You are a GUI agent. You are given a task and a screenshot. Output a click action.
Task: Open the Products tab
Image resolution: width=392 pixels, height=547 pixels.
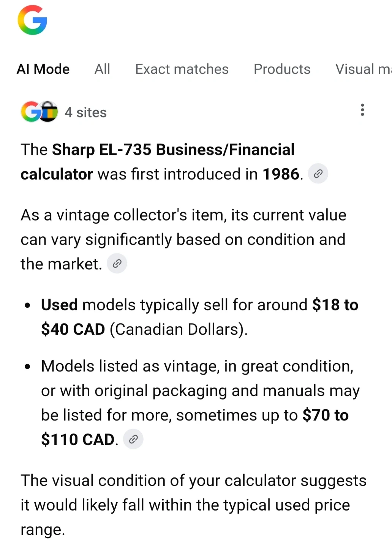[x=282, y=69]
